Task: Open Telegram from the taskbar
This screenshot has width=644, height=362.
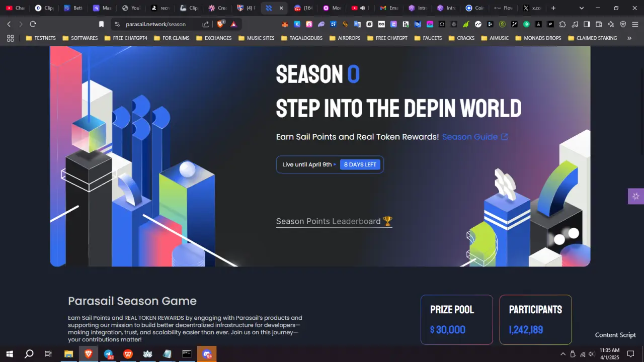Action: [108, 354]
